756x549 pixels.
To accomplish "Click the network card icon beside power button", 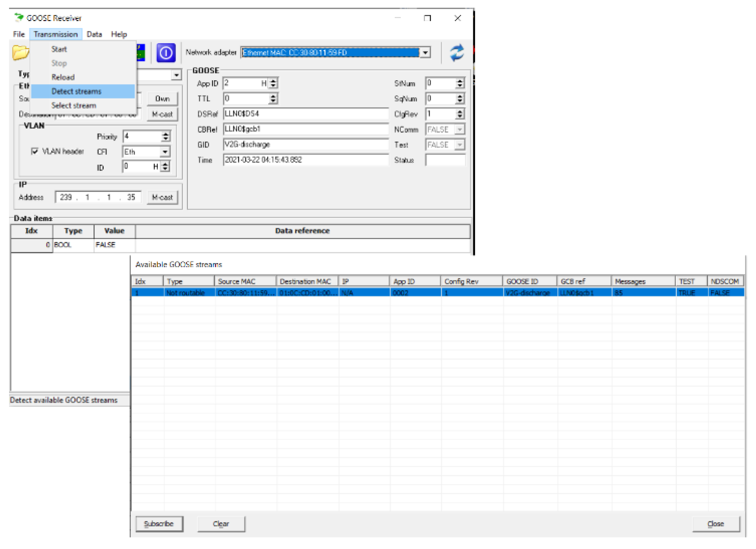I will pyautogui.click(x=141, y=53).
